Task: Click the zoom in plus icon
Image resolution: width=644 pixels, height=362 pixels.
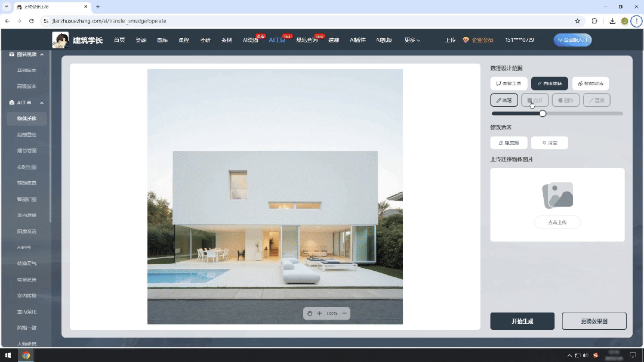Action: [x=319, y=313]
